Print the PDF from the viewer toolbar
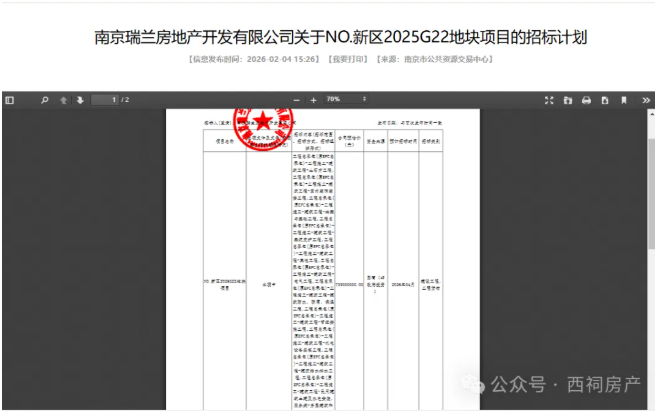The width and height of the screenshot is (655, 411). (x=586, y=100)
